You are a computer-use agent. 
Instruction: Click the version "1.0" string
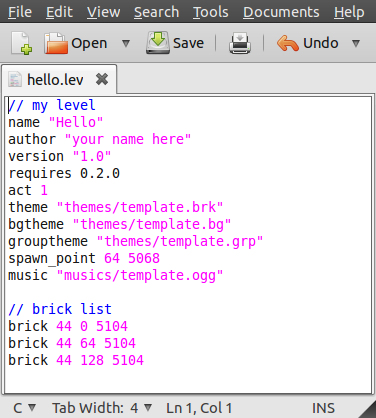click(92, 156)
